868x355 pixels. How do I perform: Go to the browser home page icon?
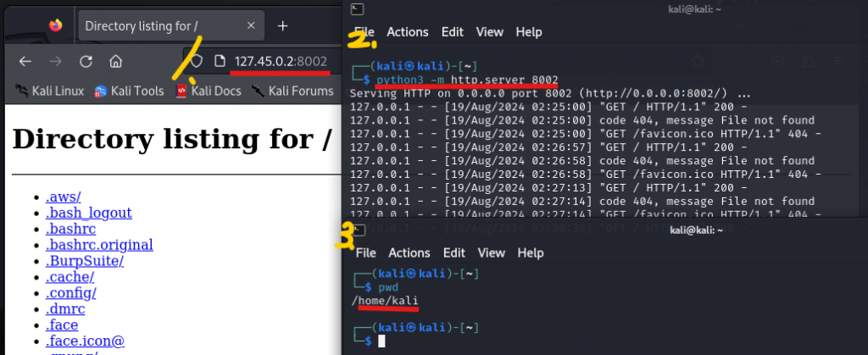pyautogui.click(x=115, y=61)
